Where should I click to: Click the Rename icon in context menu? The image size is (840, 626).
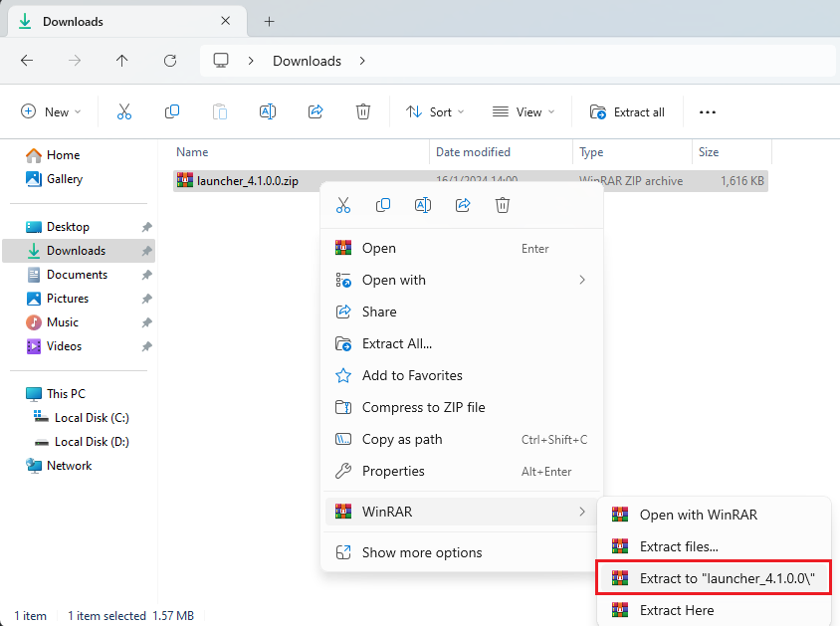[423, 205]
